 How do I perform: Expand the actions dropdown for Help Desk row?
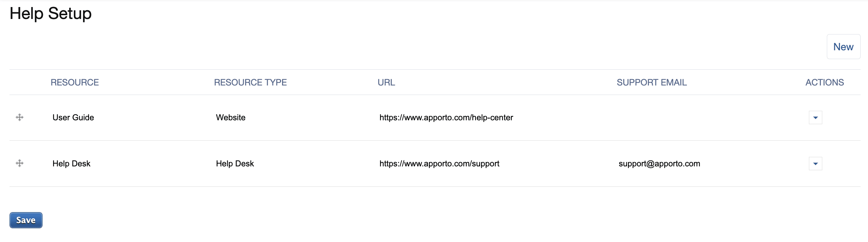coord(815,164)
